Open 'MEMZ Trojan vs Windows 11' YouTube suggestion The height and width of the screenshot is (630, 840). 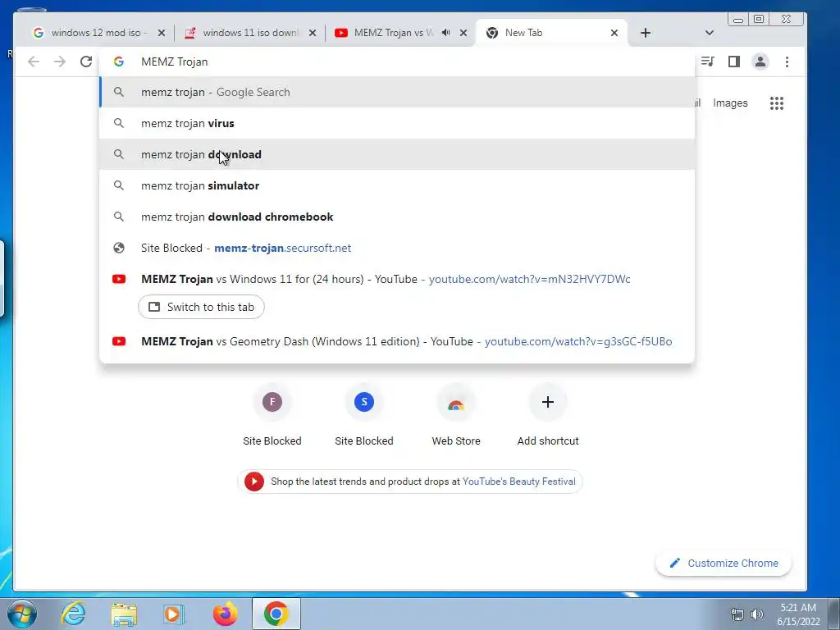click(x=397, y=279)
